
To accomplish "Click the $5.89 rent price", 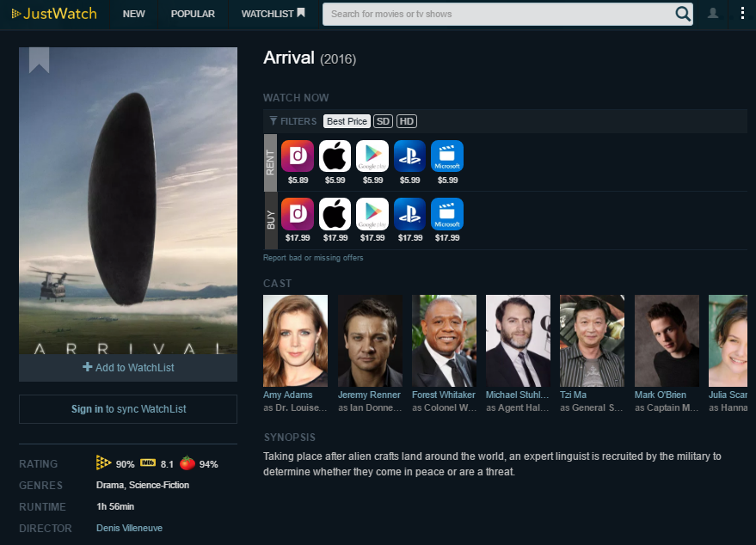I will [298, 181].
